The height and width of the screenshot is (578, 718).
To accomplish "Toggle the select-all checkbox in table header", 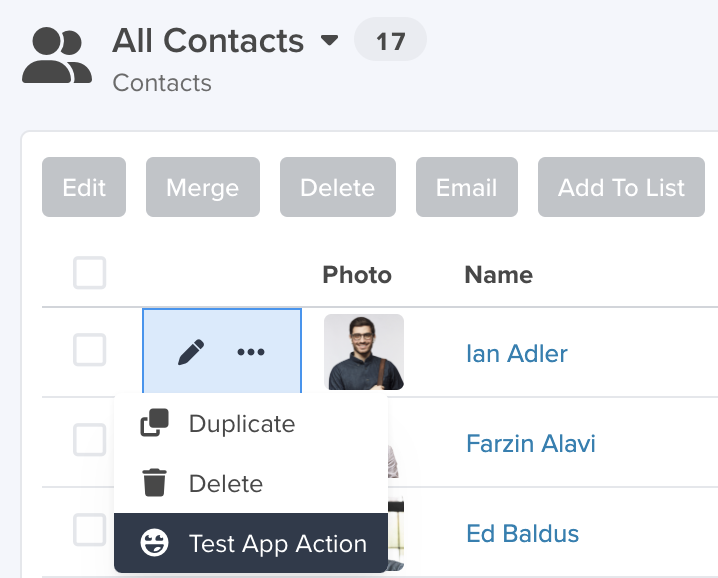I will coord(90,273).
